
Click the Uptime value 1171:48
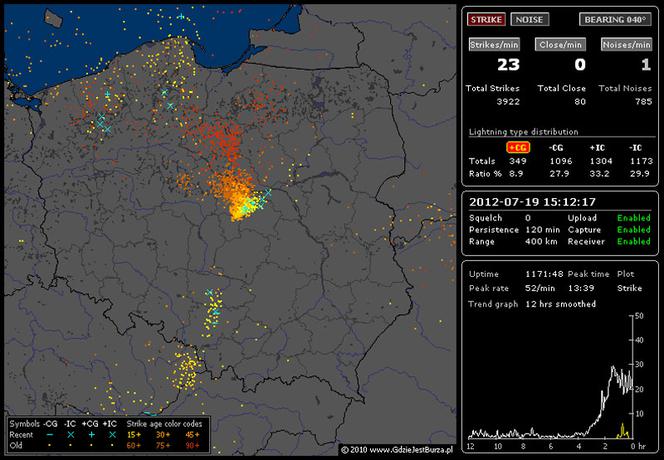click(544, 274)
